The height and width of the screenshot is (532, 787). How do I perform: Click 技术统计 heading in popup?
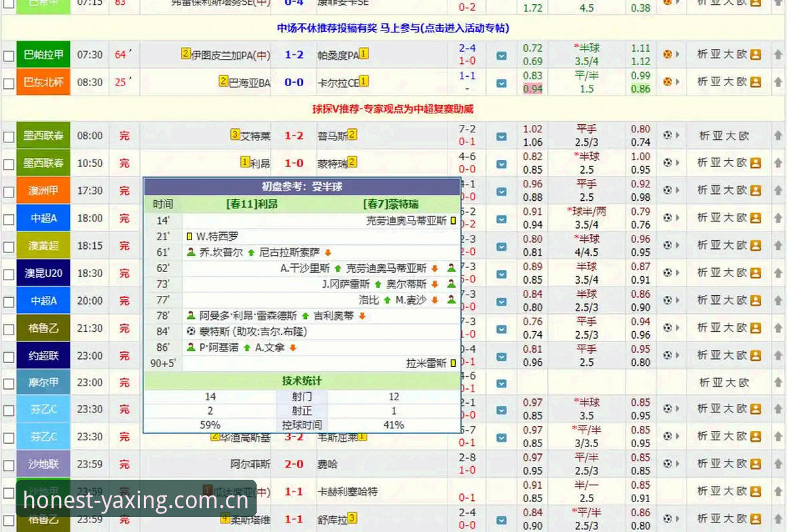(301, 381)
